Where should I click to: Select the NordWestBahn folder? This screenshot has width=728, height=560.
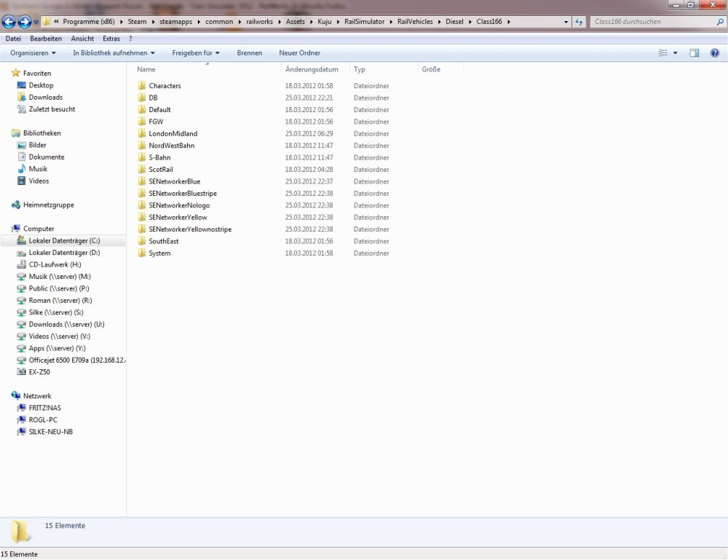tap(171, 146)
